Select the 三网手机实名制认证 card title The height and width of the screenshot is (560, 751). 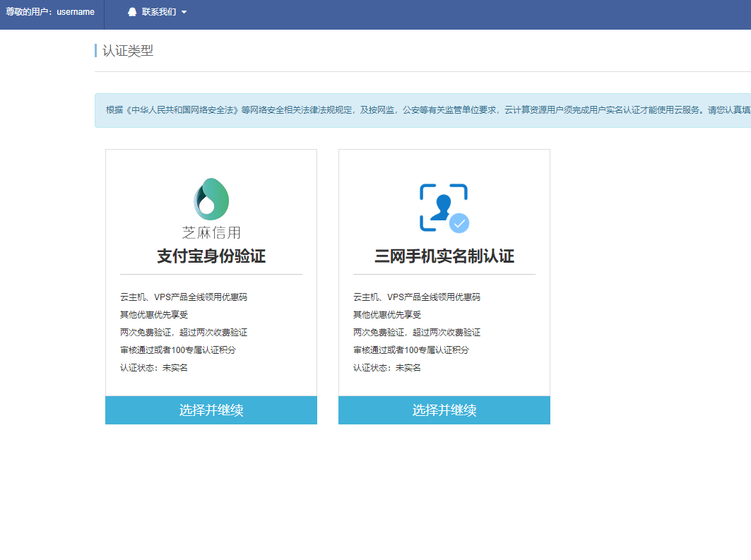tap(444, 256)
